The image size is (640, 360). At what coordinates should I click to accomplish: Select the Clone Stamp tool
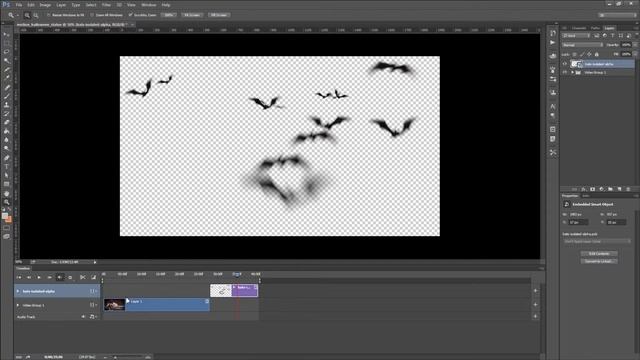[x=7, y=105]
